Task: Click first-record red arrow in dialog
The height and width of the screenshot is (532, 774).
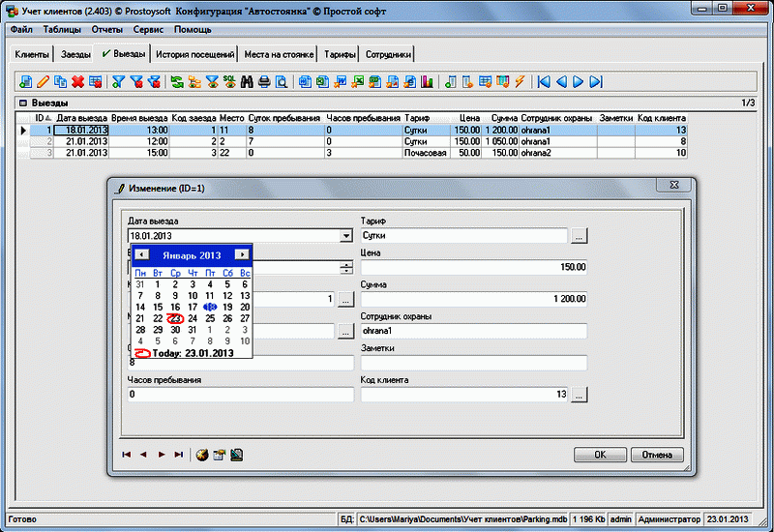Action: [127, 455]
